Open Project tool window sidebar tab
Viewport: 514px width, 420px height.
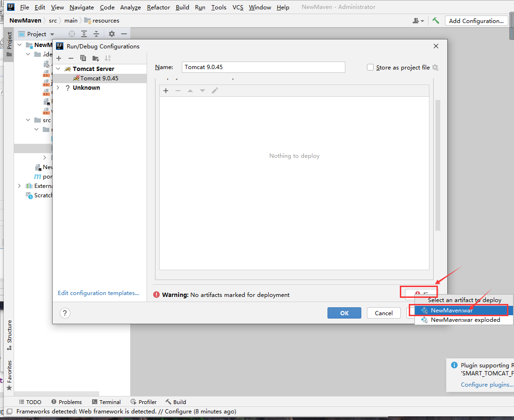tap(9, 44)
